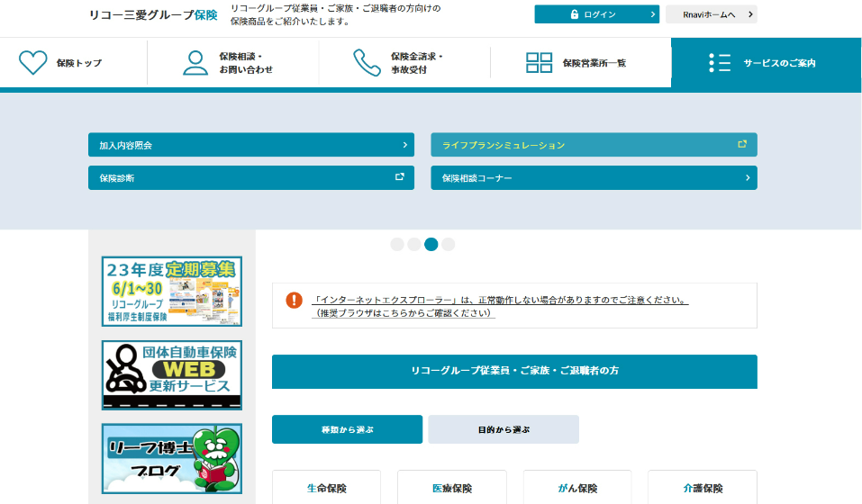
Task: Click the リコーグループ従業員・ご家族・ご退職者の方 banner
Action: (514, 372)
